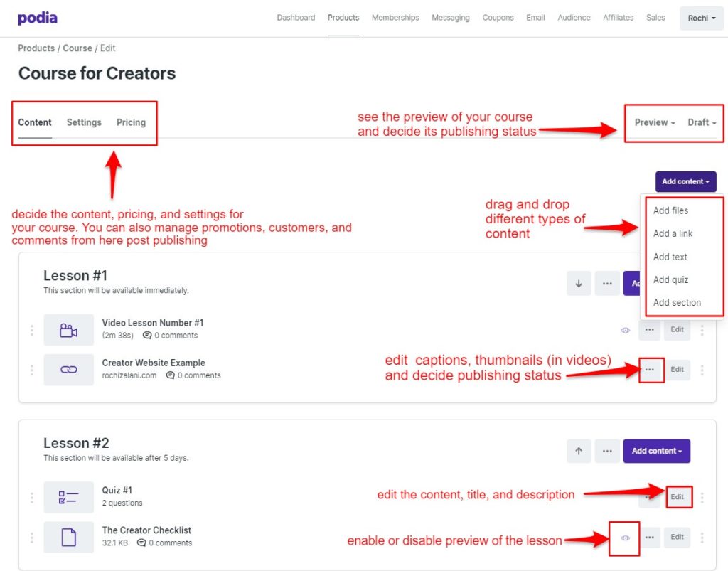Viewport: 728px width, 571px height.
Task: Toggle preview eye for Video Lesson Number #1
Action: (x=626, y=330)
